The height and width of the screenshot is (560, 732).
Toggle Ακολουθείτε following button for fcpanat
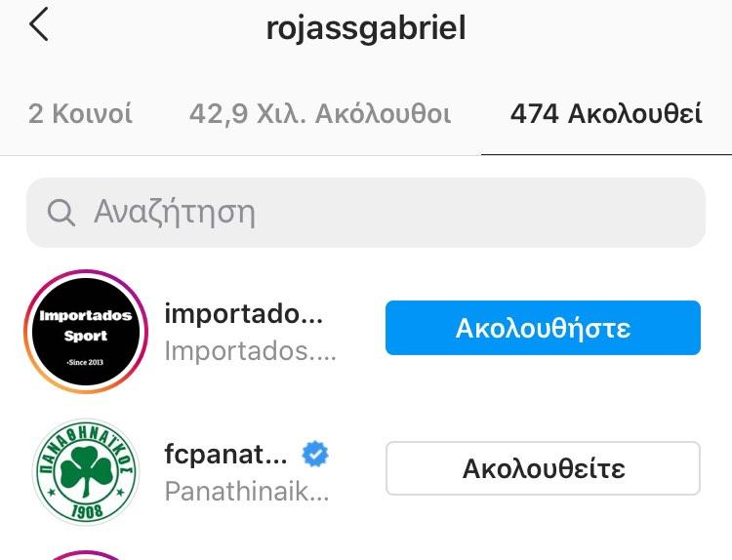click(543, 468)
